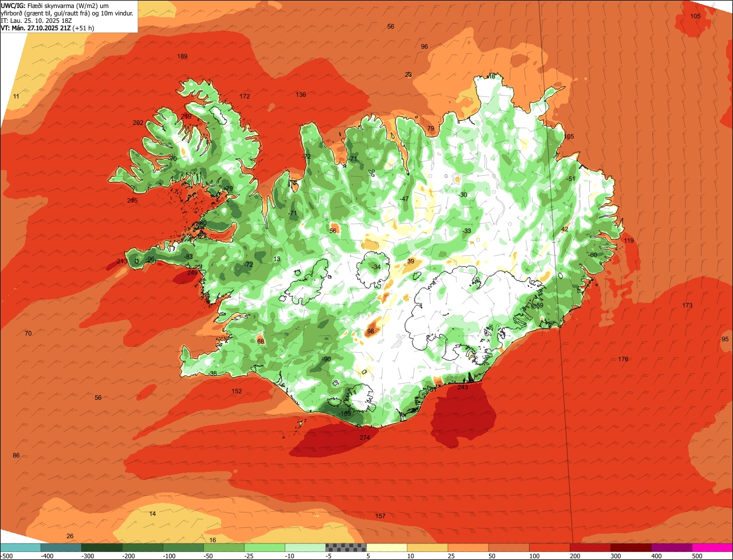The image size is (733, 560).
Task: Click the value -83 on Snæfellsnes
Action: coord(188,257)
